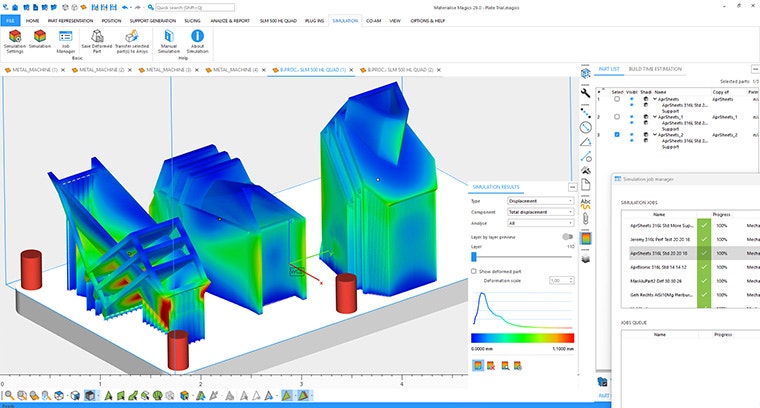Click the second icon below color legend
760x408 pixels.
[491, 366]
